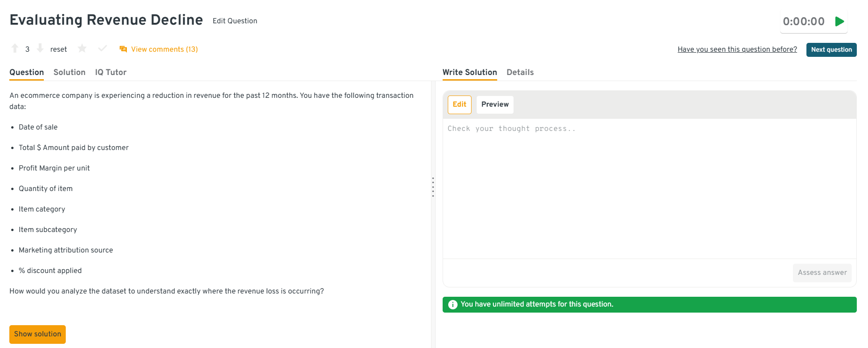Select the Write Solution tab
The image size is (868, 348).
click(470, 72)
